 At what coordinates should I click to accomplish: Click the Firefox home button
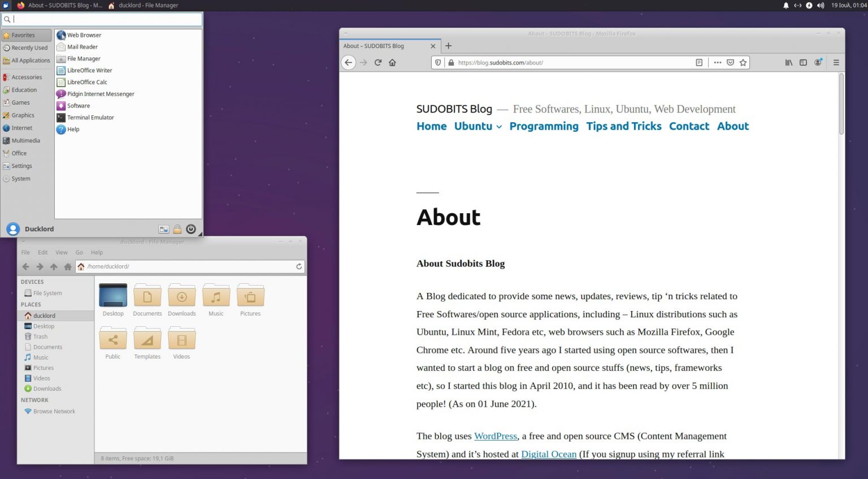pyautogui.click(x=393, y=62)
